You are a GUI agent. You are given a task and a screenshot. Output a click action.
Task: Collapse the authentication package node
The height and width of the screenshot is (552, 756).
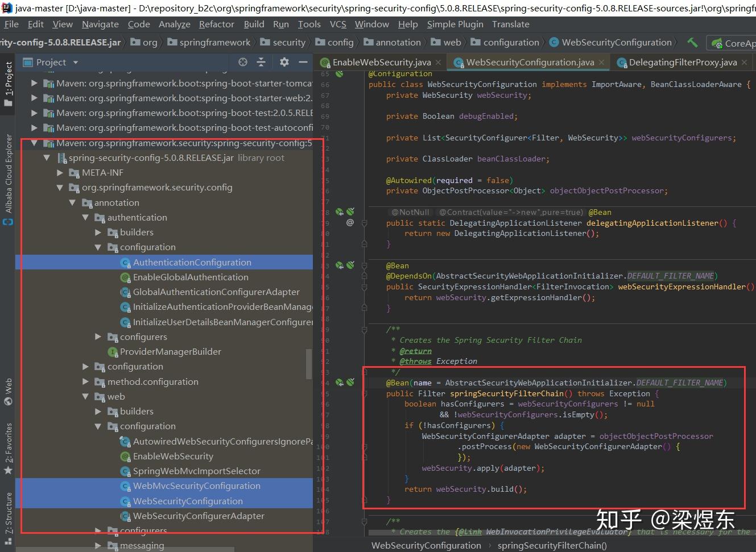click(85, 217)
